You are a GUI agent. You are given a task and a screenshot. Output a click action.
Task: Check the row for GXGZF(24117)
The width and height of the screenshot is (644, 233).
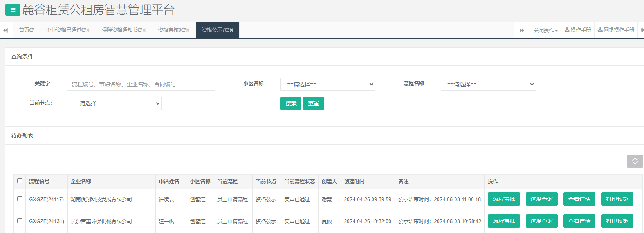click(x=20, y=199)
